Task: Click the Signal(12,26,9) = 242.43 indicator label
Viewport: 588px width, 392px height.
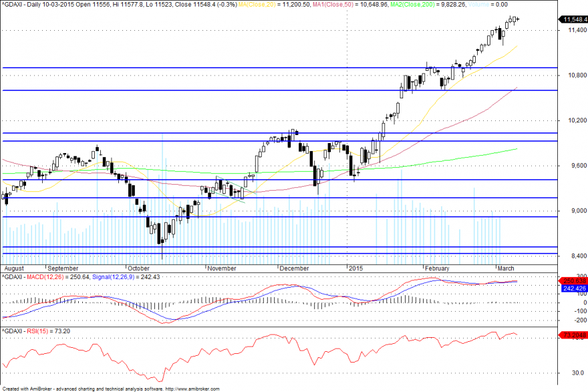Action: (126, 277)
